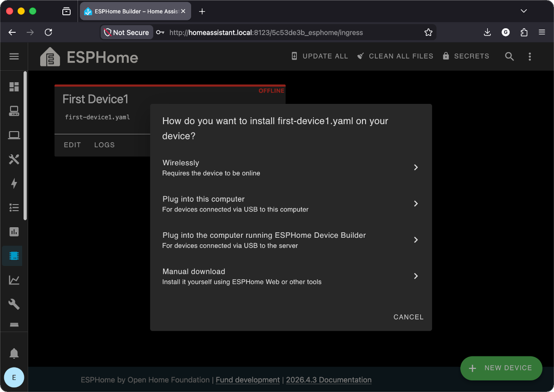Click the sidebar vertical scrollbar

[25, 145]
